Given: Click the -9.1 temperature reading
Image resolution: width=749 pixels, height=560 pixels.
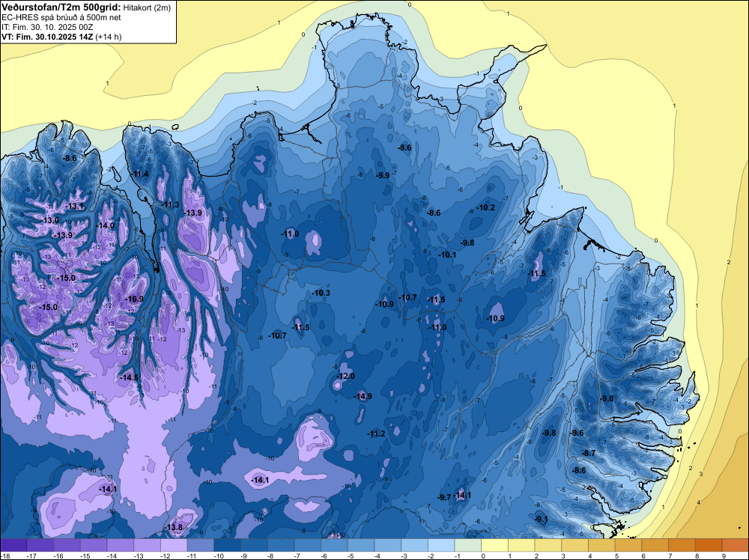Looking at the screenshot, I should [x=541, y=519].
